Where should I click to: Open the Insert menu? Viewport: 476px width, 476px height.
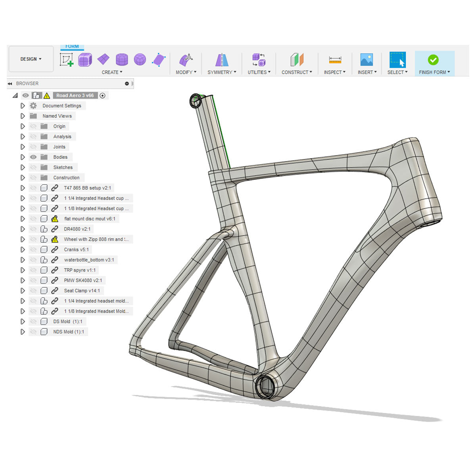[x=367, y=72]
